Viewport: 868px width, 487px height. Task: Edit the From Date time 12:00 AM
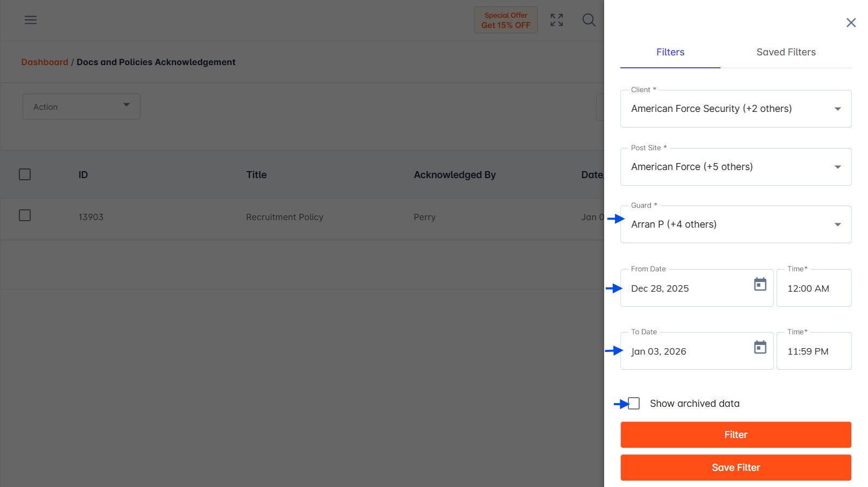(814, 288)
